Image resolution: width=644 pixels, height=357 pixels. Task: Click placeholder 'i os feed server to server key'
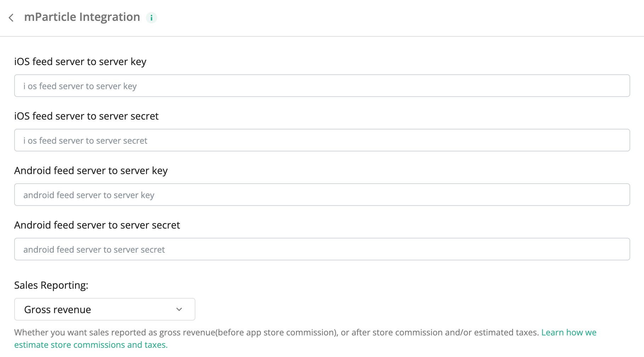(80, 86)
